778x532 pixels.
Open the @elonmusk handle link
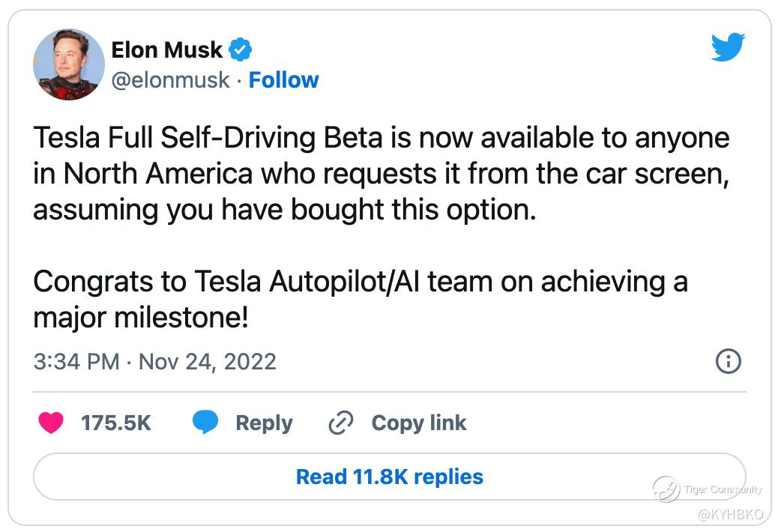tap(170, 80)
